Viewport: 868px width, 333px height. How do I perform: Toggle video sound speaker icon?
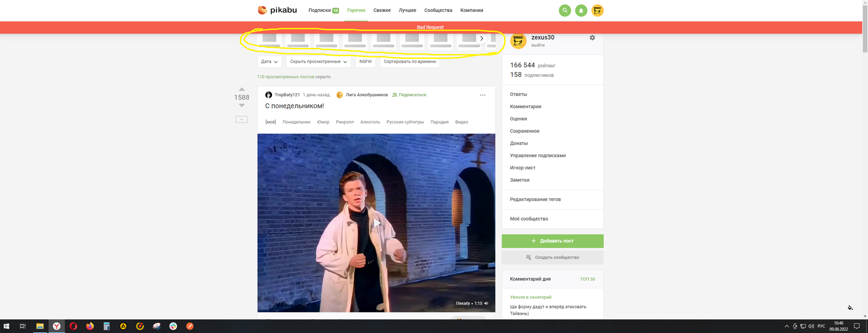487,303
